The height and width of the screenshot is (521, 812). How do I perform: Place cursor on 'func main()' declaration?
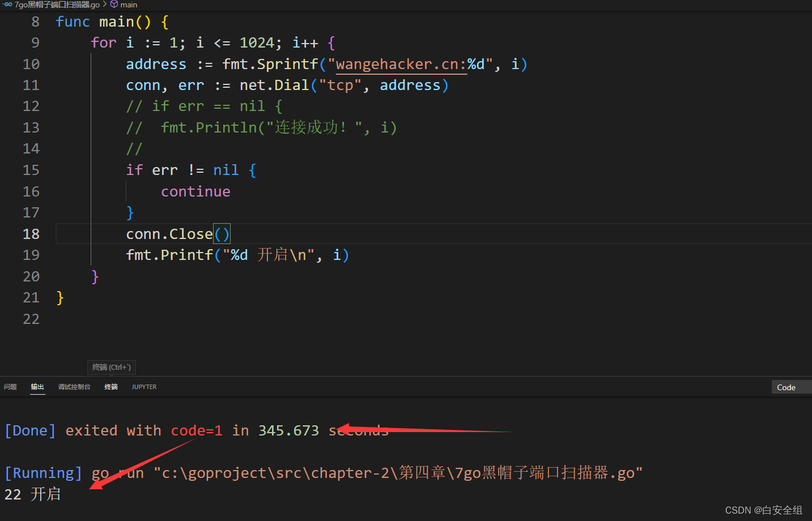[x=104, y=22]
